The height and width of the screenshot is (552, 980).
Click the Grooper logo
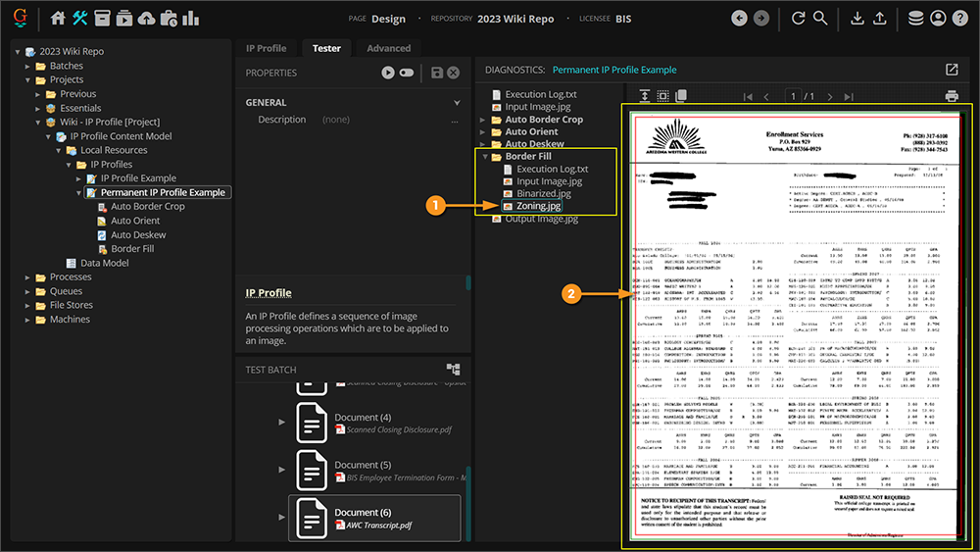pyautogui.click(x=20, y=18)
